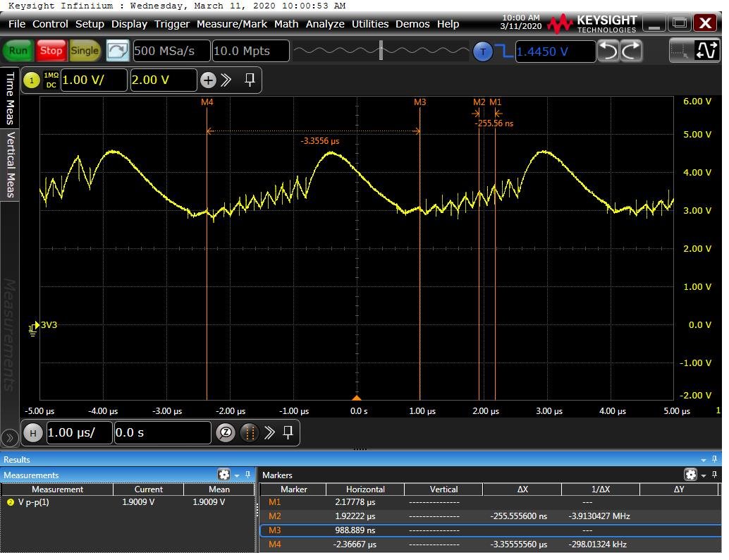Click the auto scale icon next to Single
729x560 pixels.
(x=118, y=51)
